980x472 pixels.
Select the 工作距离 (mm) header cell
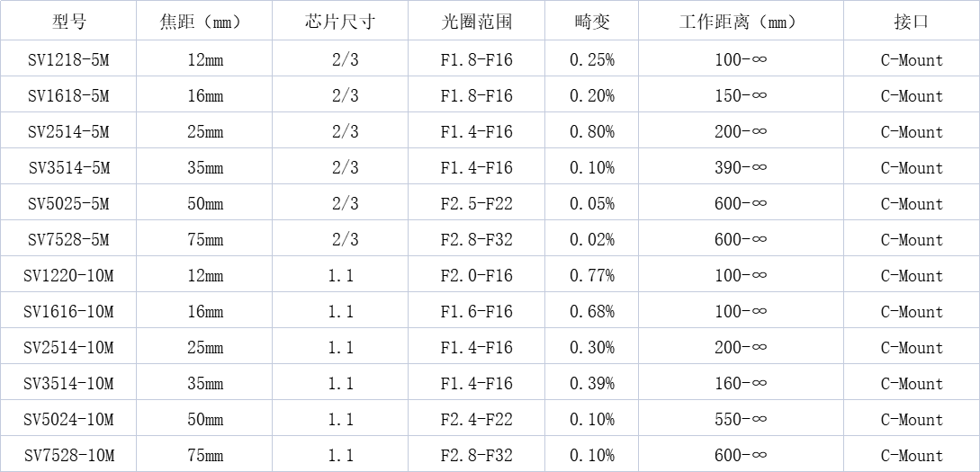point(742,22)
